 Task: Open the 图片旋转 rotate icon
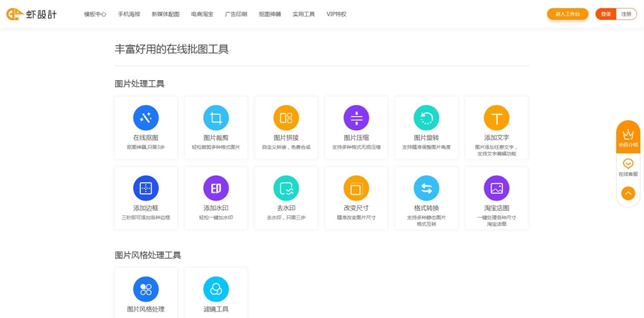(x=426, y=118)
